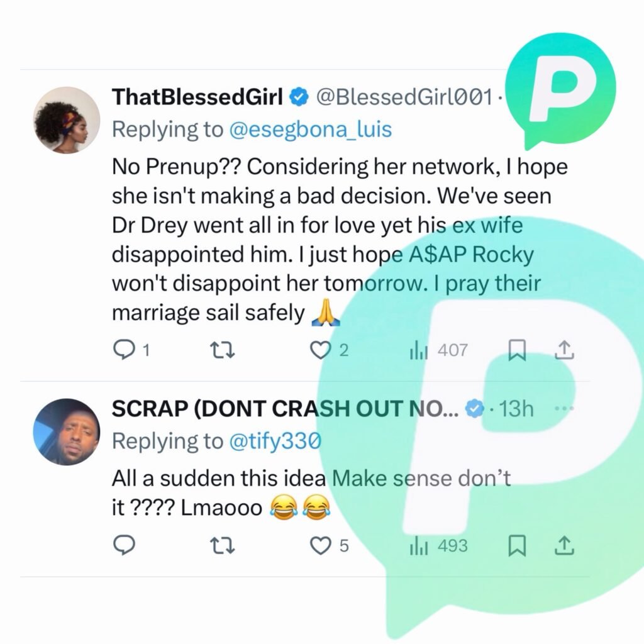This screenshot has width=644, height=644.
Task: Bookmark ThatBlessedGirl's tweet
Action: 516,350
